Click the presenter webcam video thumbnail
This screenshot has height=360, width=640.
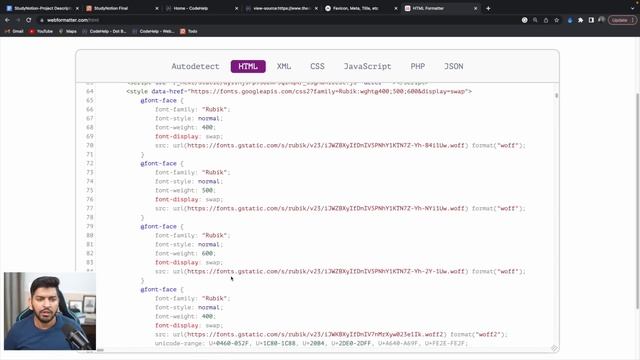point(50,311)
